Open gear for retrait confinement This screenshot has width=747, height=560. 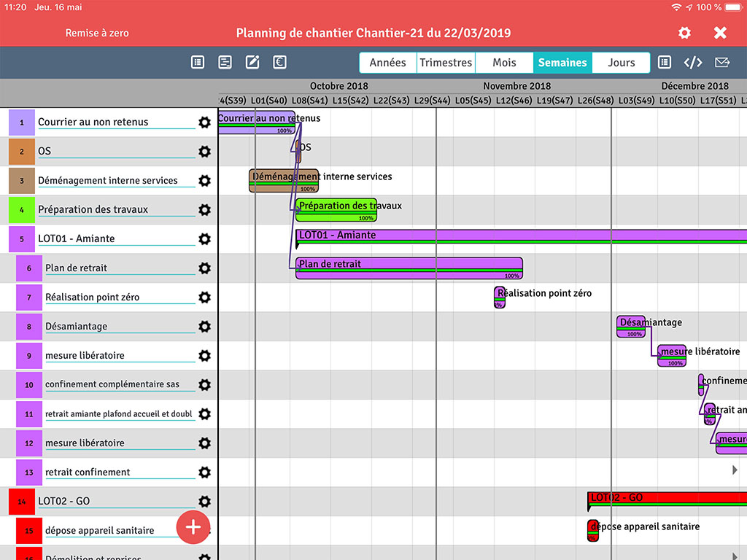205,472
